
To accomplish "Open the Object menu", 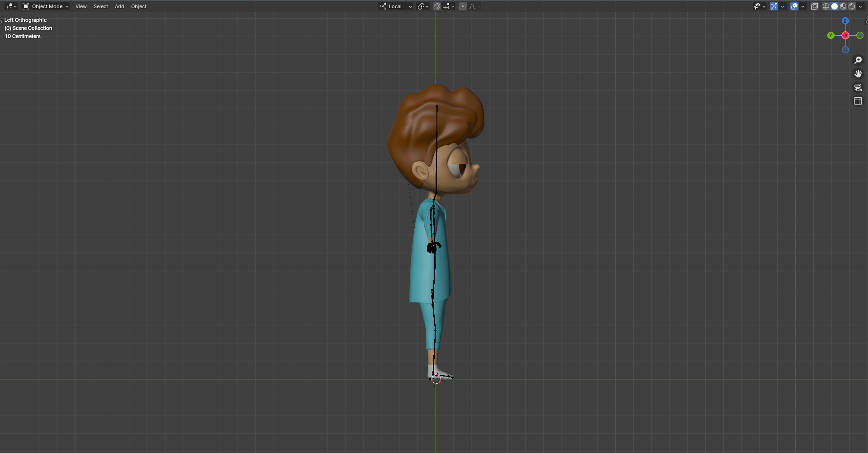I will click(139, 6).
